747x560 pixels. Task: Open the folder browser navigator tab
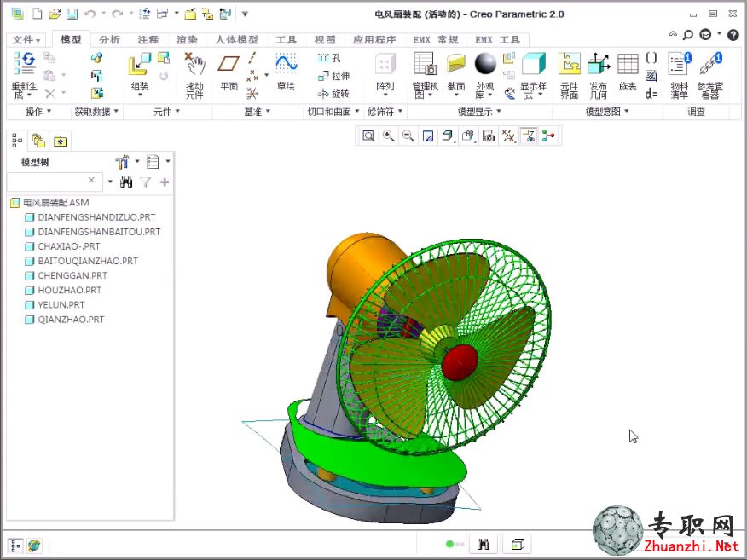click(x=38, y=141)
